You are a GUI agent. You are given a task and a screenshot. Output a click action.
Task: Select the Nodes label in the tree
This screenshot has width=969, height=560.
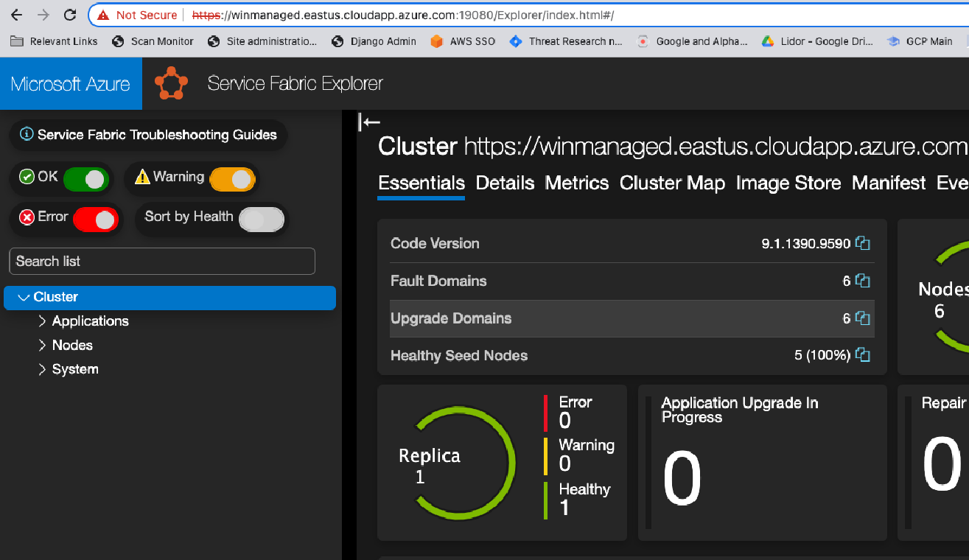click(x=72, y=346)
